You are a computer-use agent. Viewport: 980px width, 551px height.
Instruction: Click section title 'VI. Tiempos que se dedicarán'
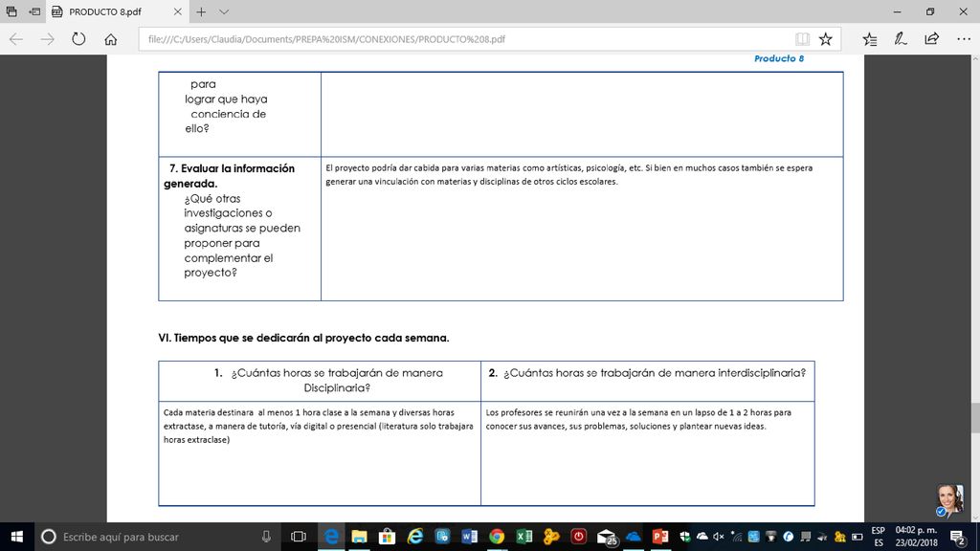click(303, 338)
